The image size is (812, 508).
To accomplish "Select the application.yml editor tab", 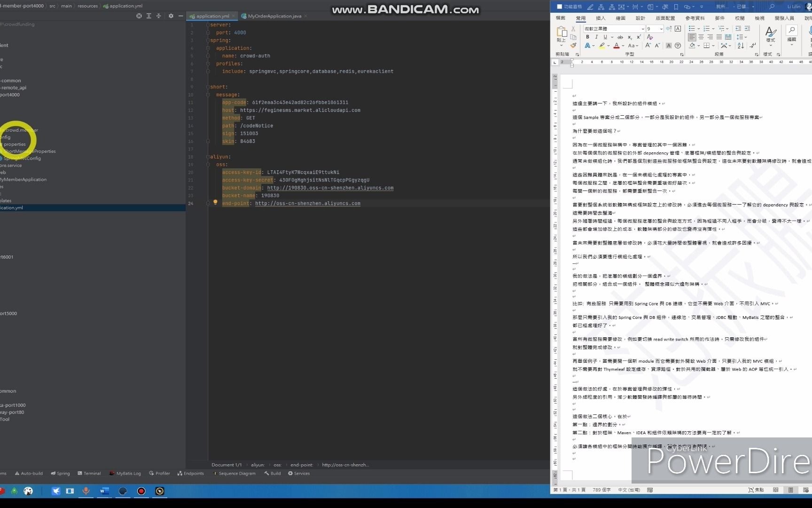I will pyautogui.click(x=212, y=16).
